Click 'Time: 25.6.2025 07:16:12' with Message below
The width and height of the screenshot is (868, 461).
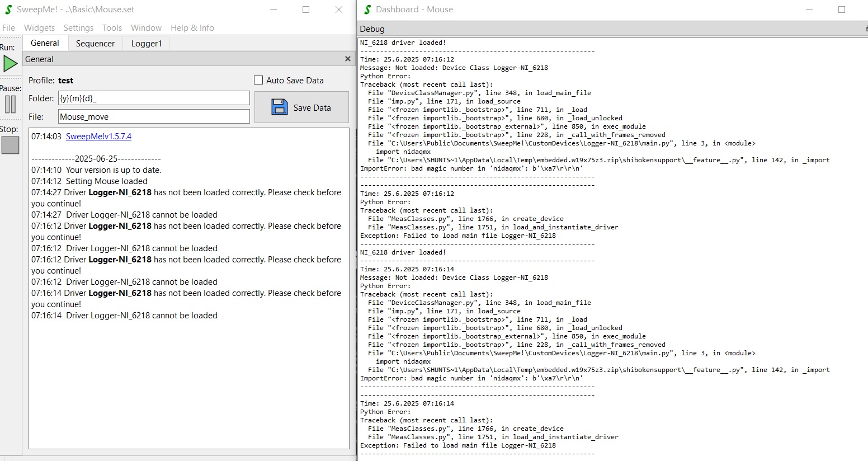(x=407, y=59)
